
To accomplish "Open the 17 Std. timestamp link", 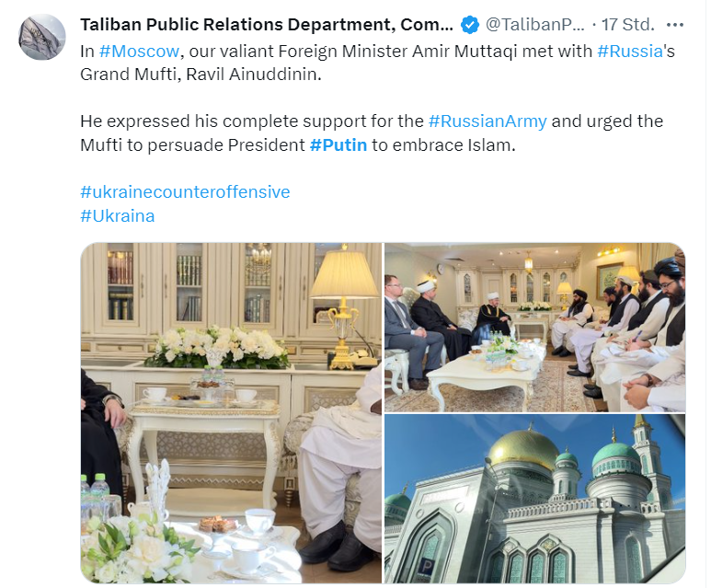I will point(628,25).
